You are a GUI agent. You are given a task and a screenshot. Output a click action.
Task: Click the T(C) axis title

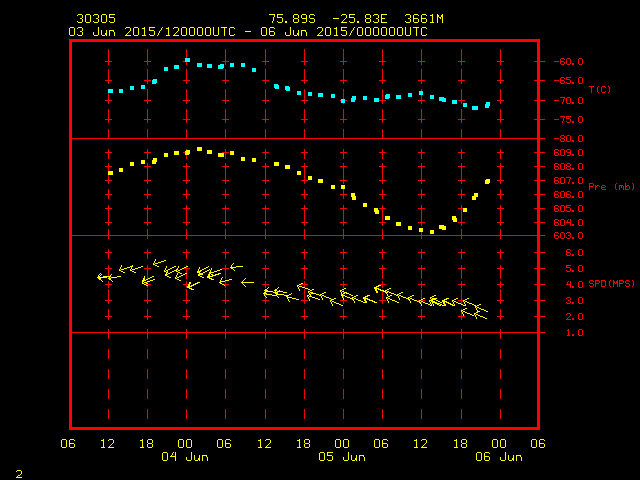click(x=600, y=89)
